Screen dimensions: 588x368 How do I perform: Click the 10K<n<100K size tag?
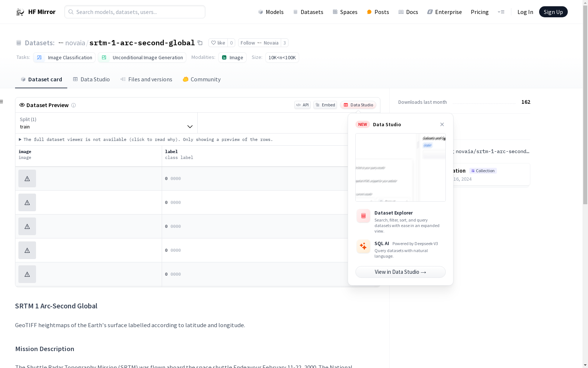(282, 57)
